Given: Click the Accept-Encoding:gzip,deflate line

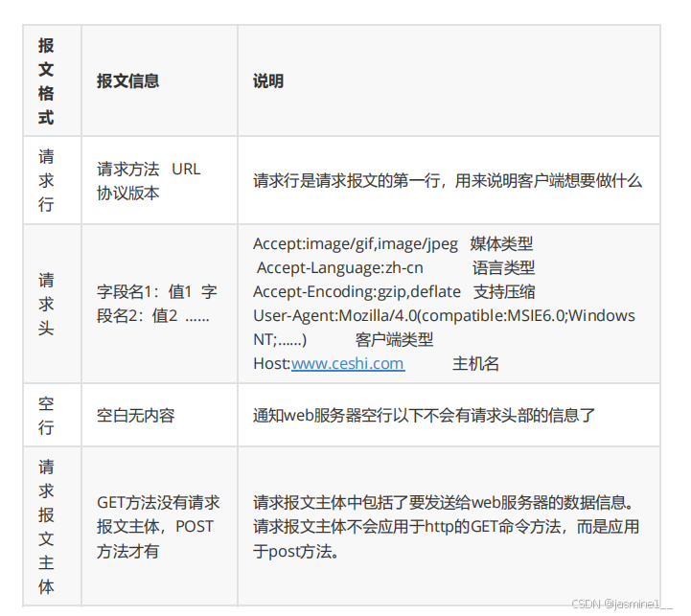Looking at the screenshot, I should (x=357, y=291).
